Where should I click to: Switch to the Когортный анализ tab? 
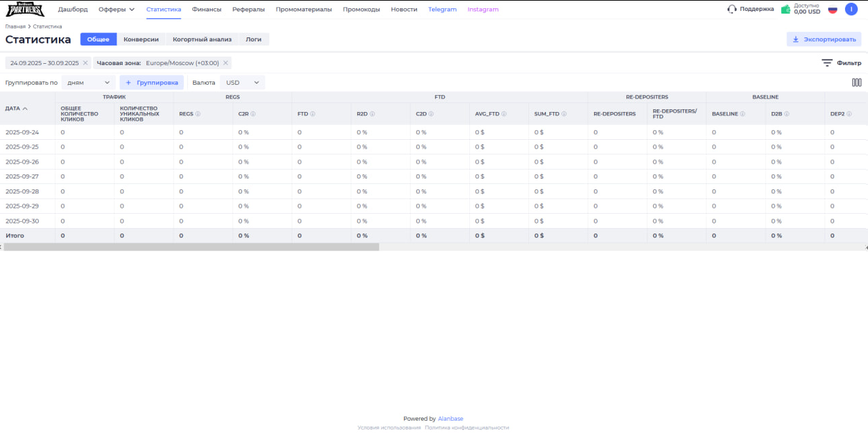202,39
